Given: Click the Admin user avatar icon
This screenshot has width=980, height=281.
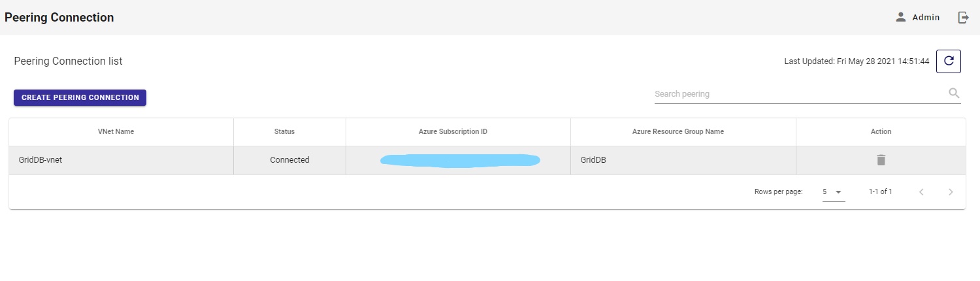Looking at the screenshot, I should (x=901, y=18).
